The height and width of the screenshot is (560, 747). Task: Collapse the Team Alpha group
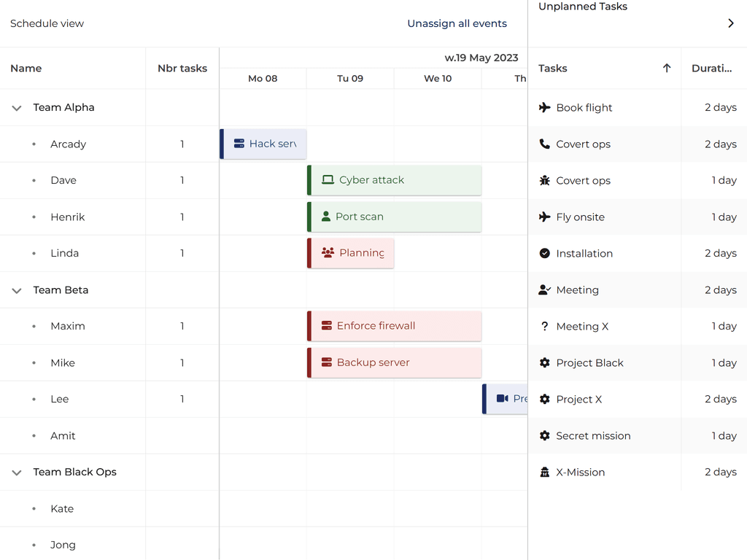click(17, 108)
